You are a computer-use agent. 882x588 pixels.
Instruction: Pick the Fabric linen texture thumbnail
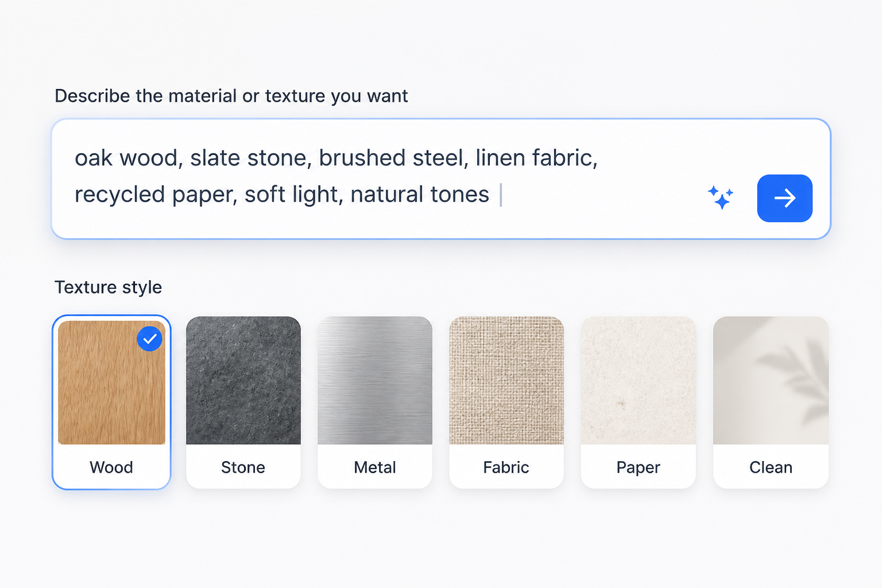506,380
